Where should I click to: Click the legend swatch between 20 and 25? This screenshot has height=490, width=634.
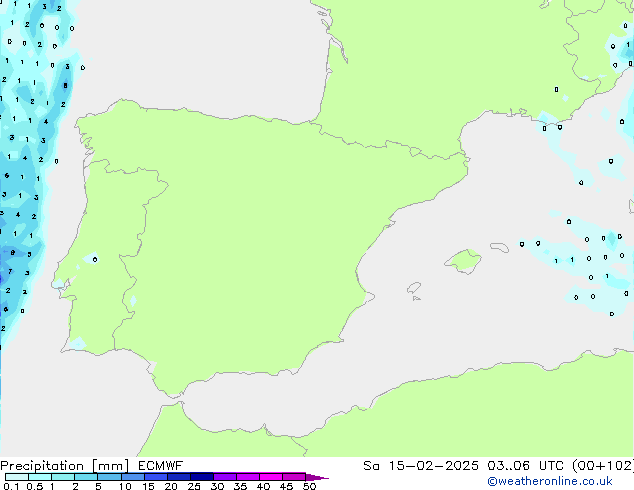(179, 477)
